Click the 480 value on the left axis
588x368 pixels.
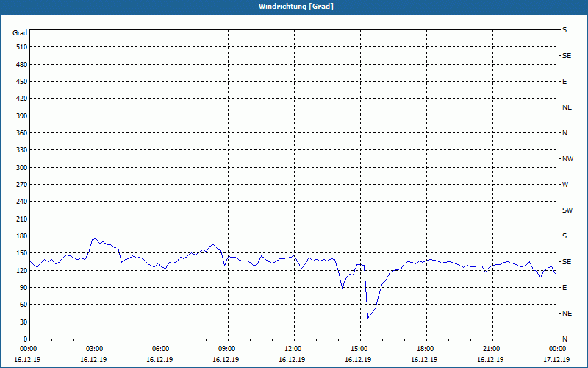[22, 64]
